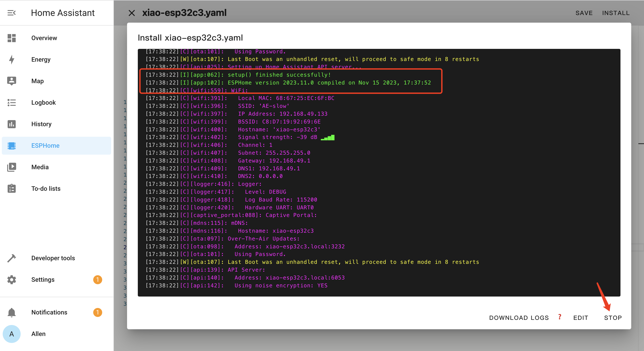Click the Over-The-Air Updates log line
Viewport: 644px width, 351px height.
(x=223, y=238)
